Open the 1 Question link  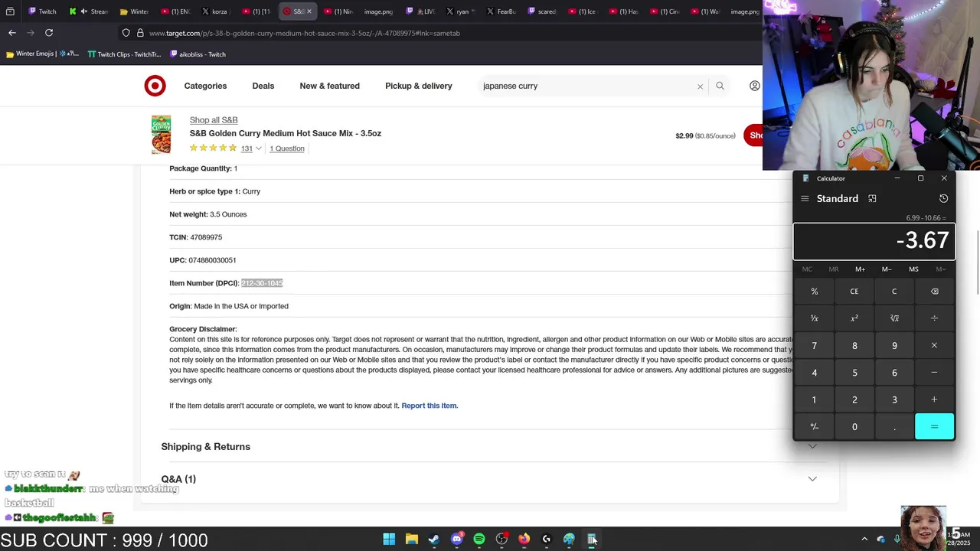[x=286, y=148]
